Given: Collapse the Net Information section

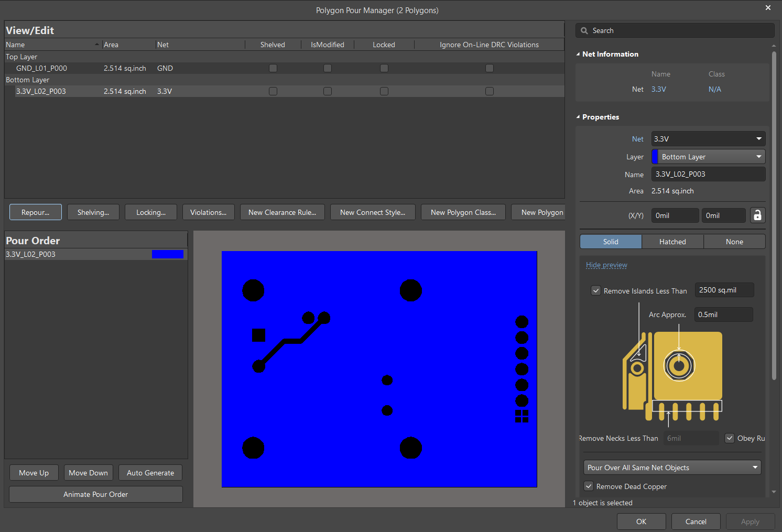Looking at the screenshot, I should coord(578,54).
